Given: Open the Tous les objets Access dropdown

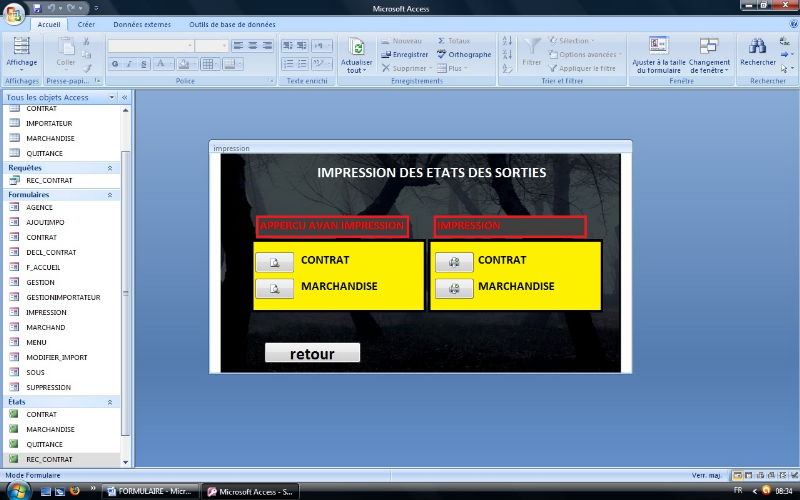Looking at the screenshot, I should [111, 98].
